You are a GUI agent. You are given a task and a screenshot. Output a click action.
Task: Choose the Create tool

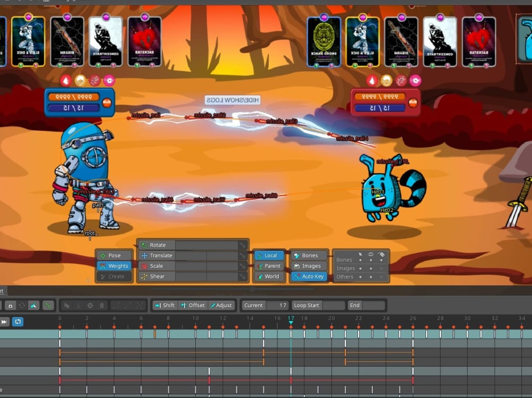pyautogui.click(x=114, y=276)
